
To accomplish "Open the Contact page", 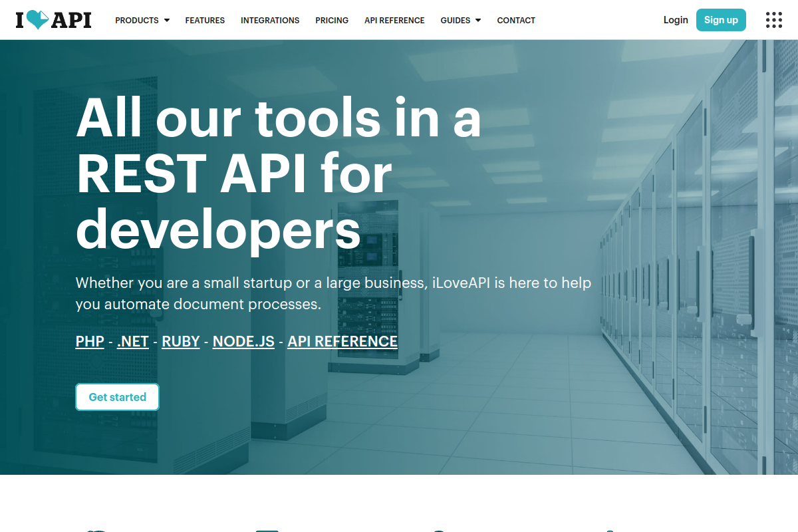I will point(516,21).
